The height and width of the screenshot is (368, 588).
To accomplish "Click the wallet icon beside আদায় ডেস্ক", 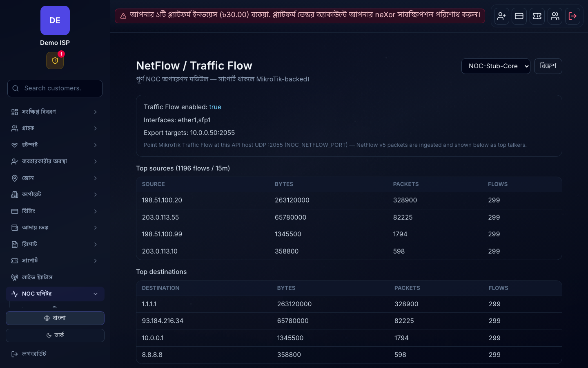I will [15, 228].
